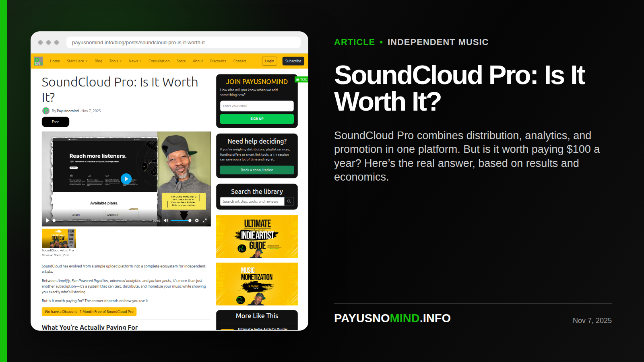This screenshot has height=362, width=644.
Task: Open the Blog nav item
Action: pos(98,61)
